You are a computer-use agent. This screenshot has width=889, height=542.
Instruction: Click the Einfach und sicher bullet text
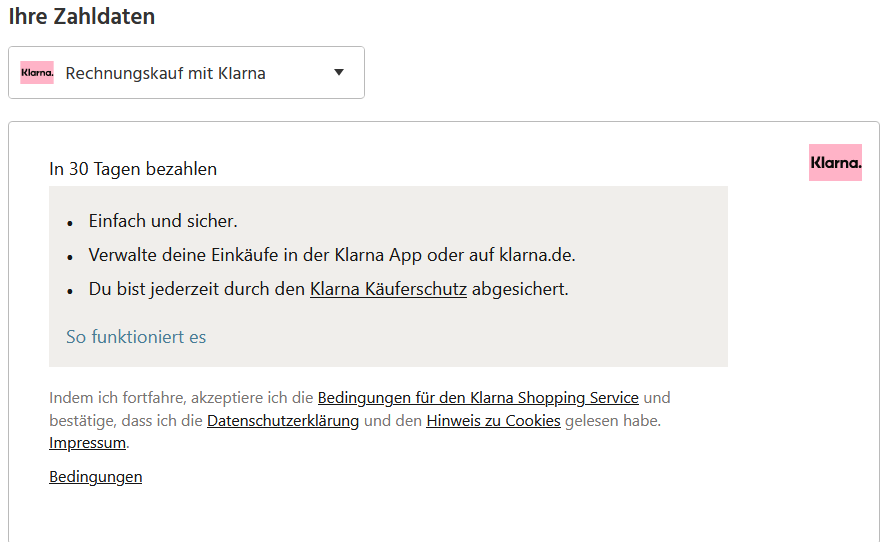tap(163, 221)
